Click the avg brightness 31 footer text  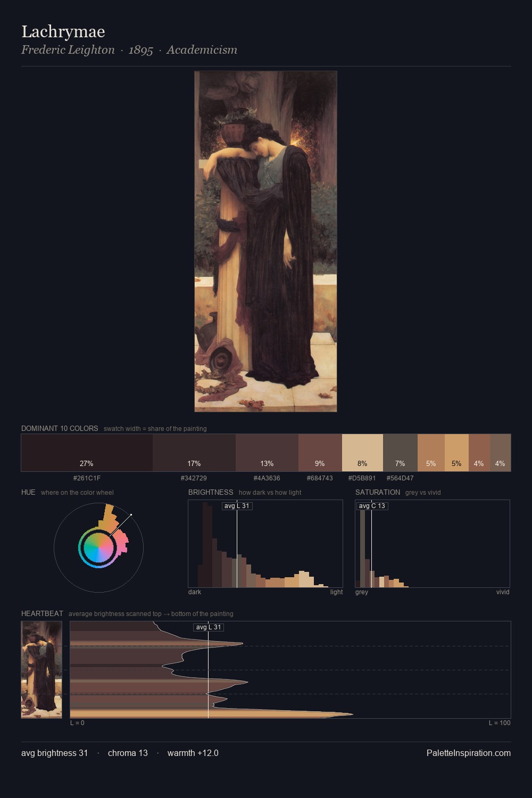point(54,753)
